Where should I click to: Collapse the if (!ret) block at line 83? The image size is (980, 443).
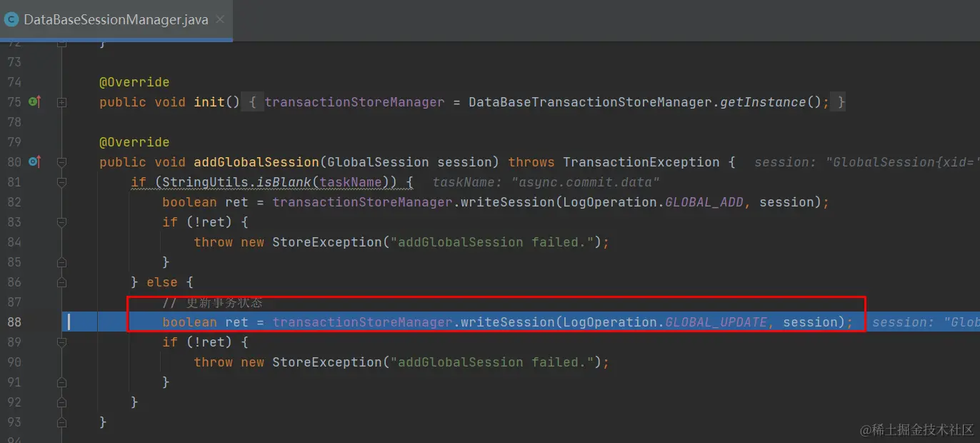[62, 222]
